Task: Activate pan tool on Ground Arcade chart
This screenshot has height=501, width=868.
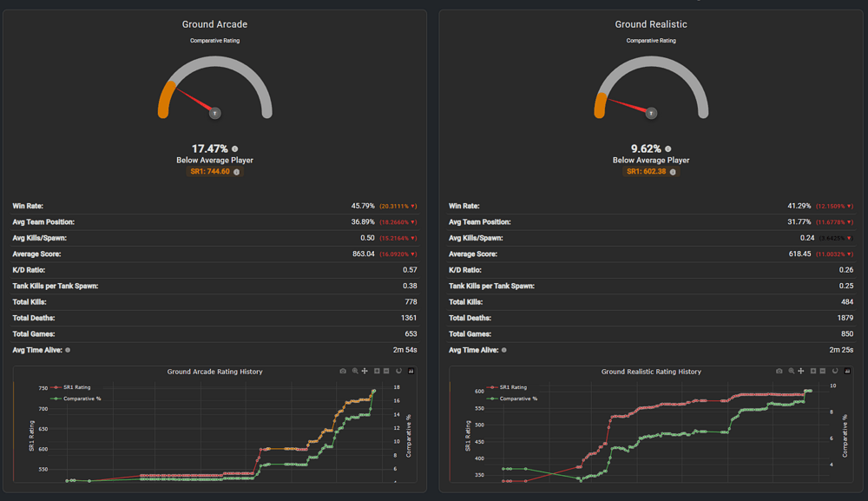Action: pos(365,371)
